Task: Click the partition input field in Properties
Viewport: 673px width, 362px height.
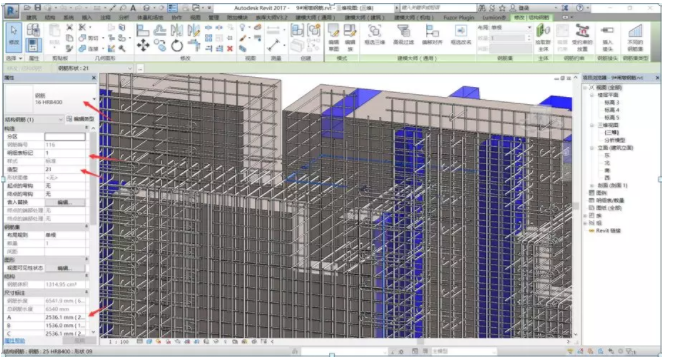Action: 65,137
